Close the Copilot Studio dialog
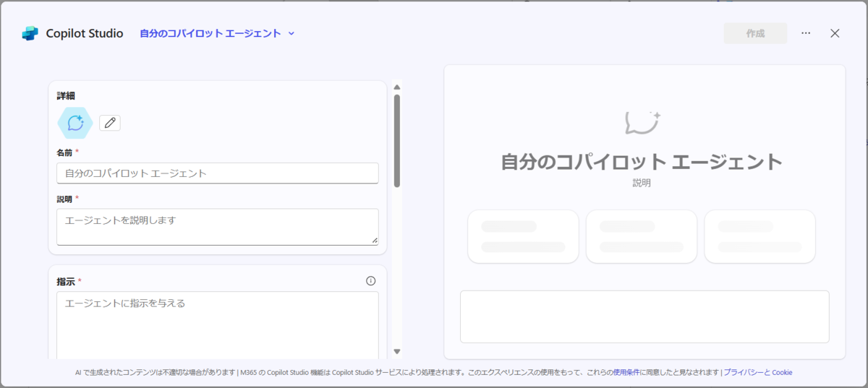868x388 pixels. (835, 33)
